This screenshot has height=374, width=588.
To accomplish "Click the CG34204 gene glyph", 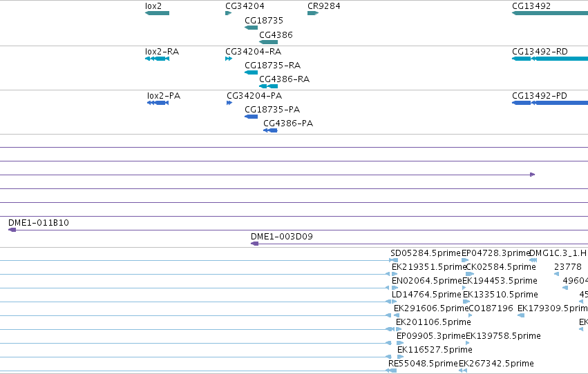I will 229,13.
